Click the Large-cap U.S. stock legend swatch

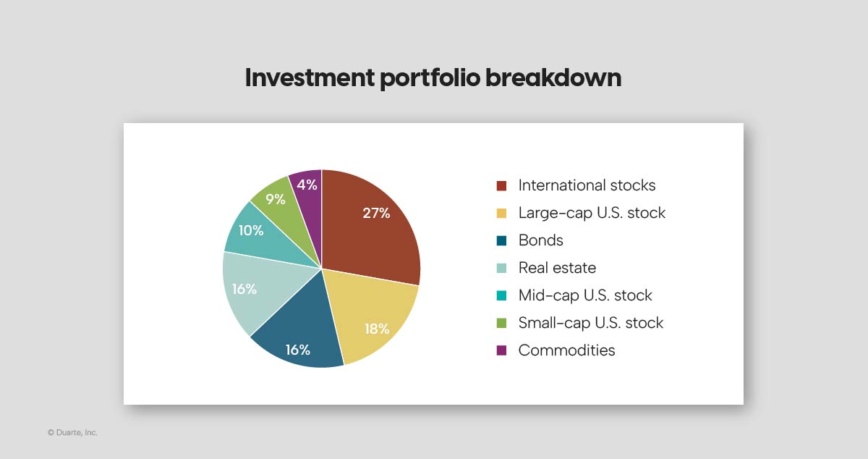tap(501, 214)
